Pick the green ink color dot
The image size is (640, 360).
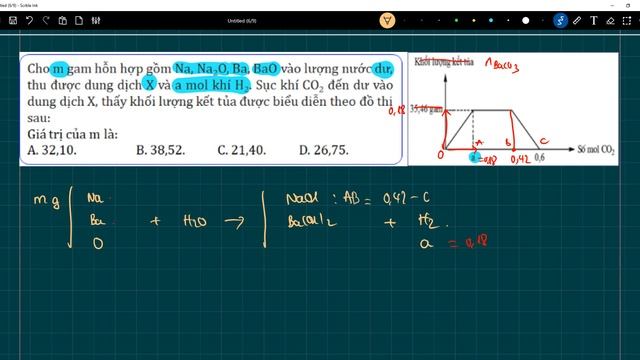point(456,20)
